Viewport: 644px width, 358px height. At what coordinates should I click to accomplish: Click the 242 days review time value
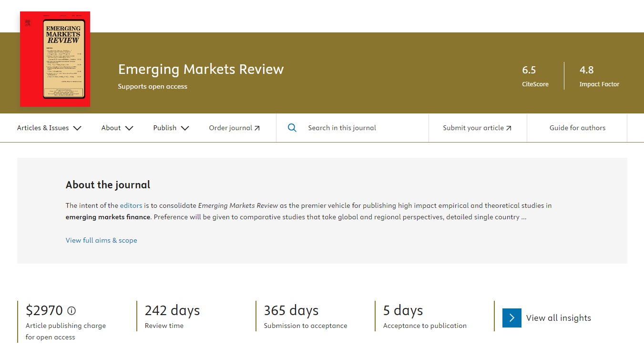tap(172, 311)
